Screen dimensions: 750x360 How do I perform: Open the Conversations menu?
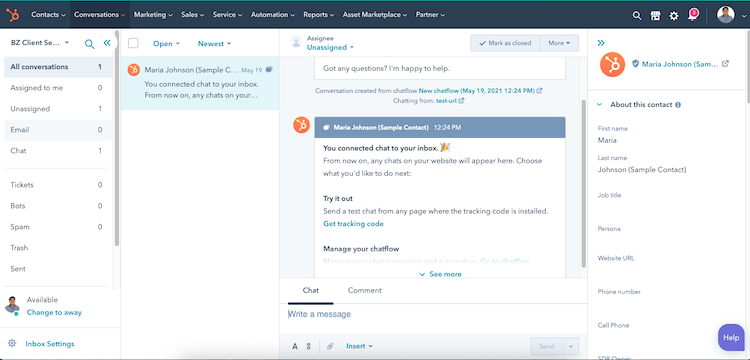[100, 15]
